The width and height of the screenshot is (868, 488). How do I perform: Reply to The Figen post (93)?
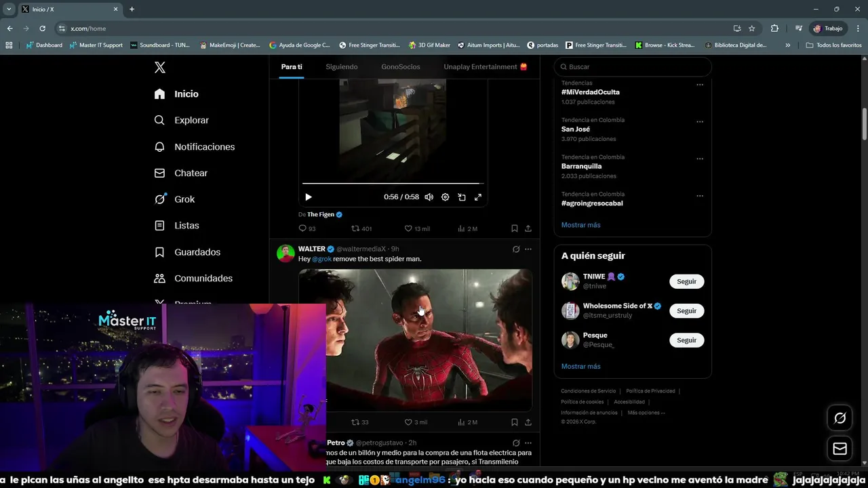pyautogui.click(x=307, y=228)
